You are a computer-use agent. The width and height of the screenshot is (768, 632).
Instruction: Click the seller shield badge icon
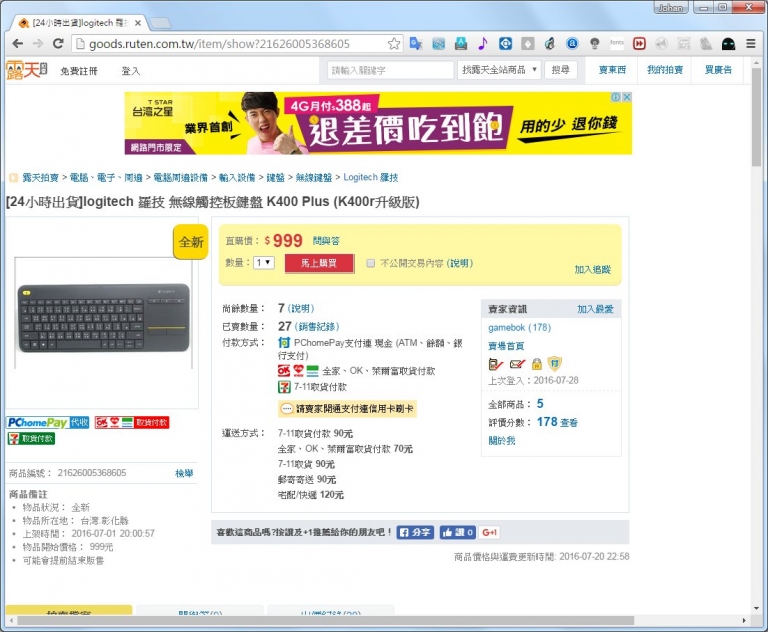tap(554, 364)
